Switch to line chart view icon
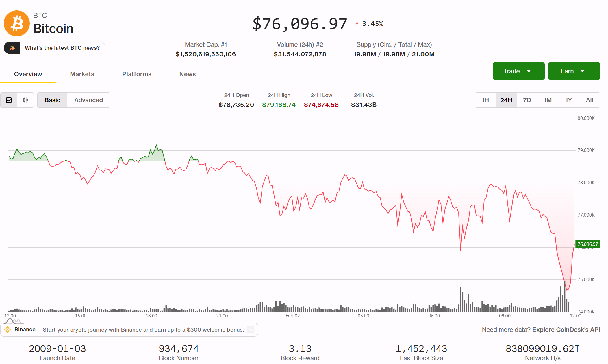608x364 pixels. [x=9, y=100]
